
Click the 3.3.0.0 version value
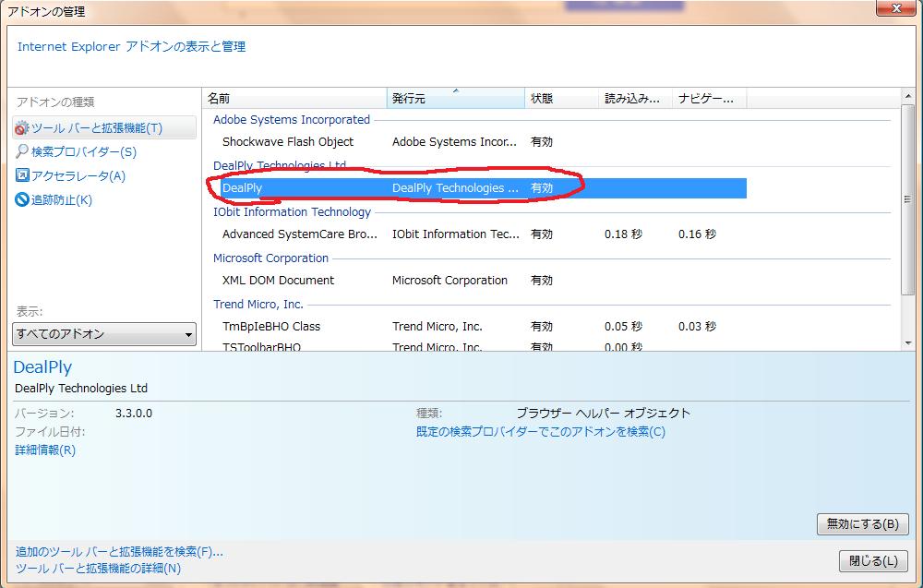click(x=134, y=414)
